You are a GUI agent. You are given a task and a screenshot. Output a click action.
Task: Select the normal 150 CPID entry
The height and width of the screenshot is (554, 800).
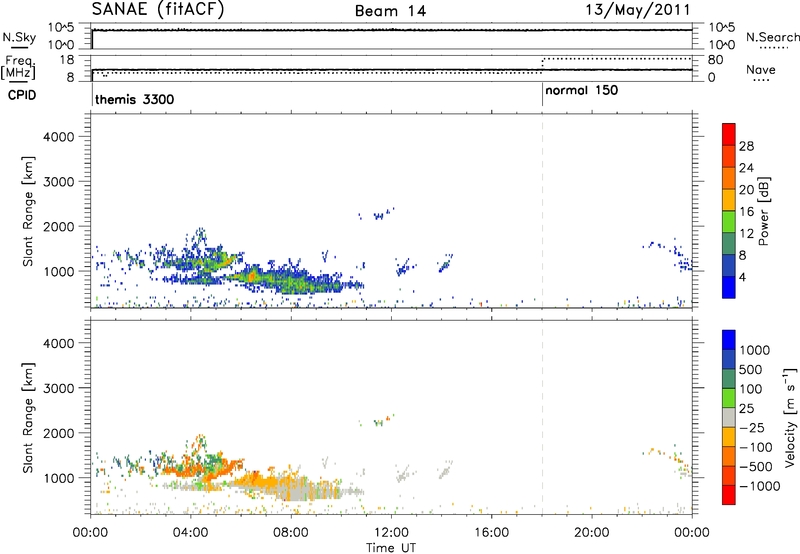pos(582,90)
